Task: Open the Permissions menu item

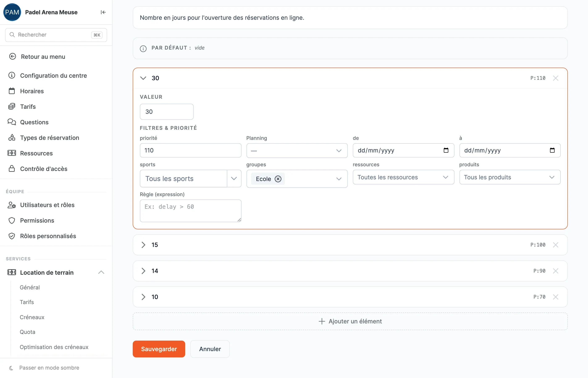Action: (x=31, y=220)
